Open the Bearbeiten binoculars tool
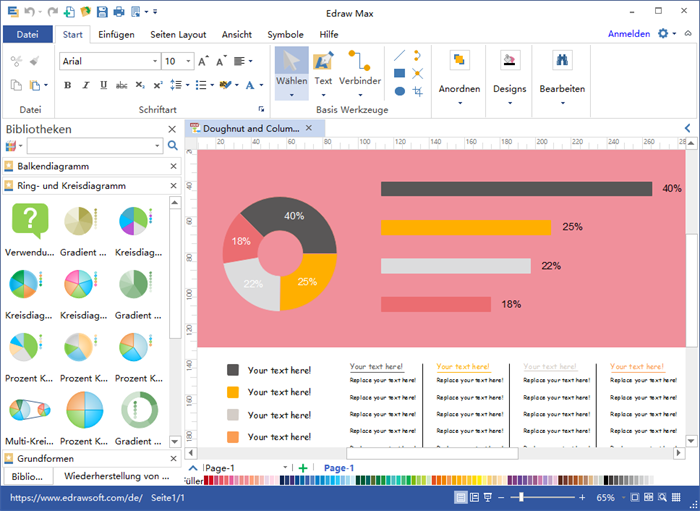 pyautogui.click(x=560, y=61)
